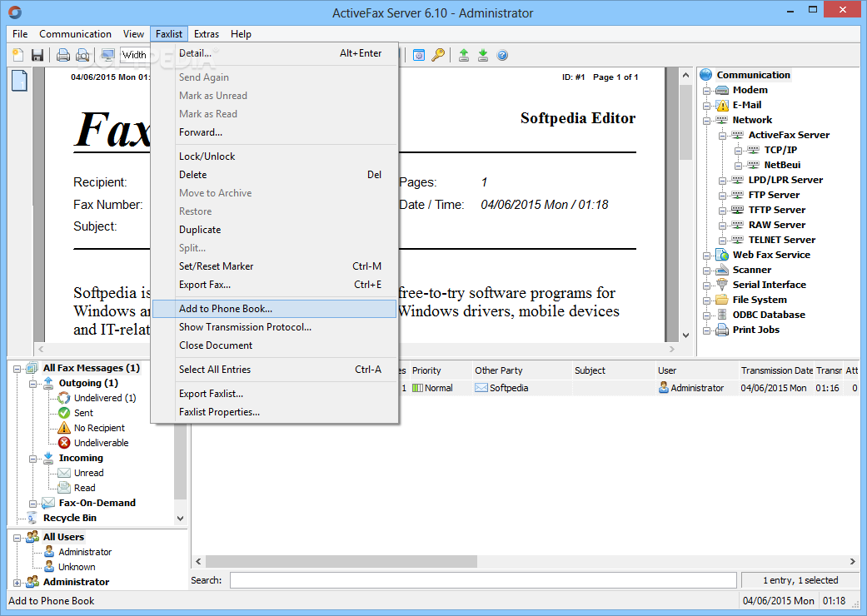The image size is (867, 616).
Task: Expand the Administrator user group node
Action: [x=17, y=582]
